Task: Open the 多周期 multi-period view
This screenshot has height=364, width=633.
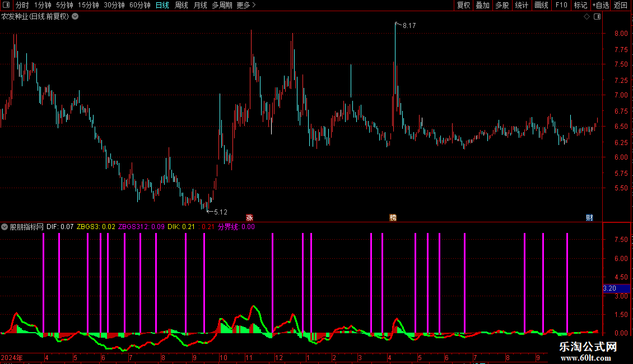Action: click(x=222, y=5)
